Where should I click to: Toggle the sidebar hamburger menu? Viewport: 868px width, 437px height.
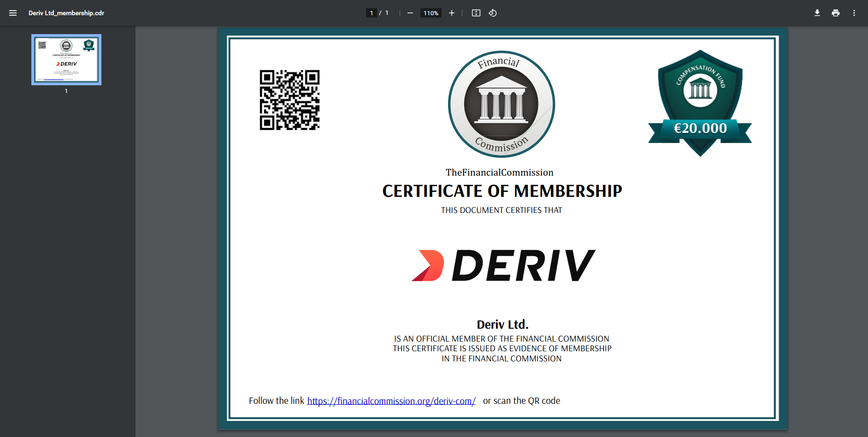(x=13, y=13)
